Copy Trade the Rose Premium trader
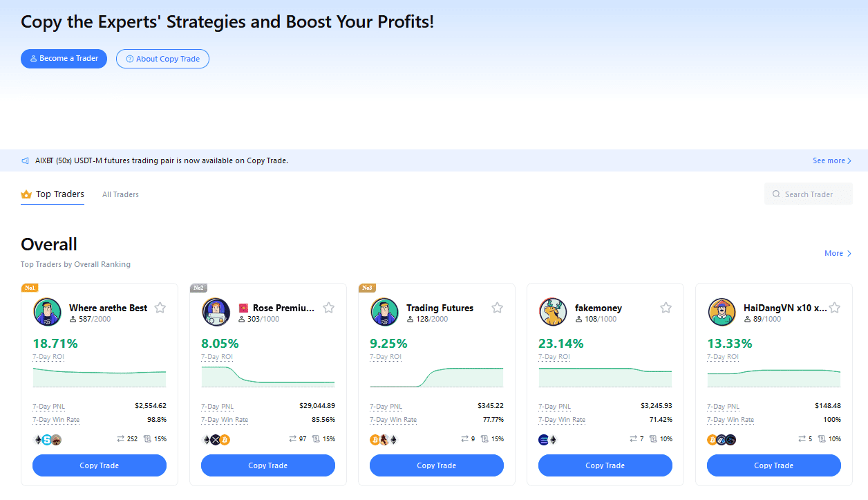Screen dimensions: 868x500 pyautogui.click(x=268, y=465)
